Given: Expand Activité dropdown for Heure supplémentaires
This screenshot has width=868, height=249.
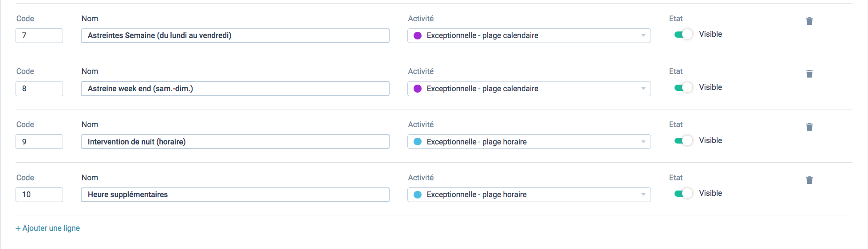Looking at the screenshot, I should click(x=529, y=195).
